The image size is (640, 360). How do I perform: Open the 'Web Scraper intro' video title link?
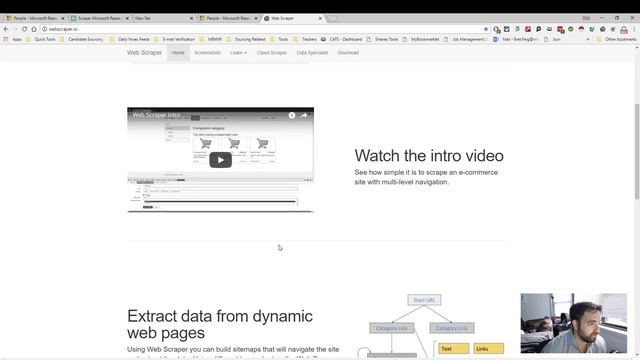click(156, 115)
